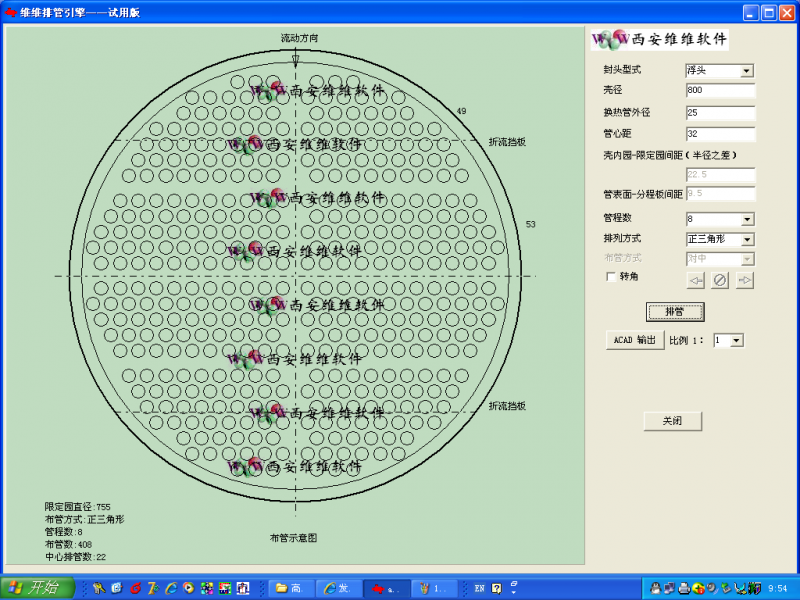Switch to the folder 高 taskbar window
800x600 pixels.
289,588
